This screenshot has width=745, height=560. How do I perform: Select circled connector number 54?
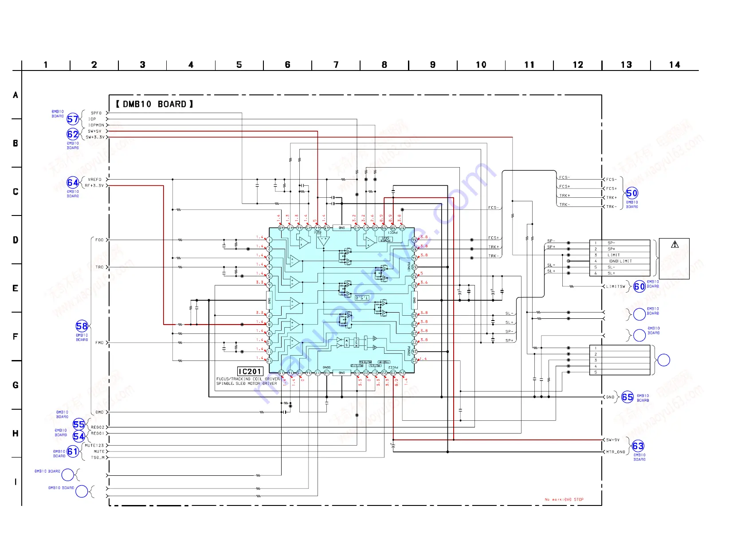tap(79, 436)
